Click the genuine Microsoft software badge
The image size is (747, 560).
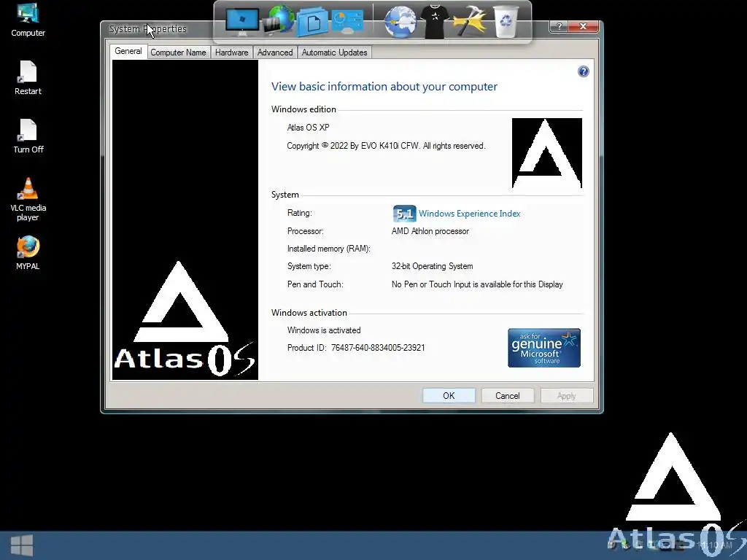(544, 348)
